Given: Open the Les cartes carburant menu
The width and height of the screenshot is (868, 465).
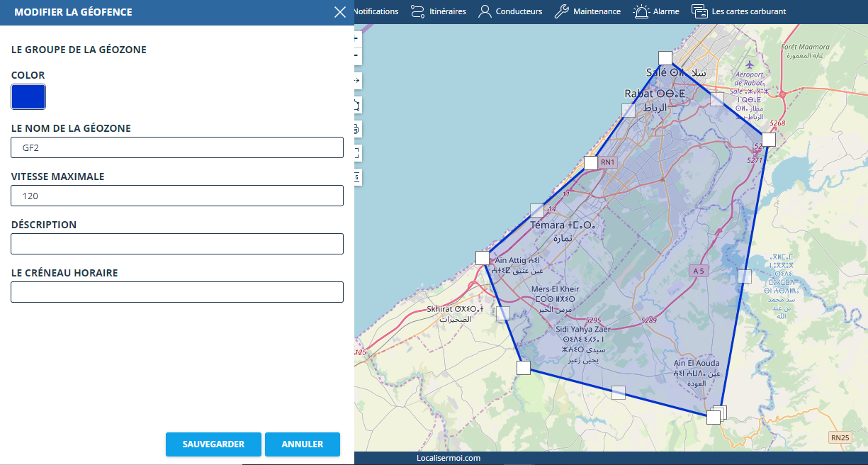Looking at the screenshot, I should (x=748, y=11).
